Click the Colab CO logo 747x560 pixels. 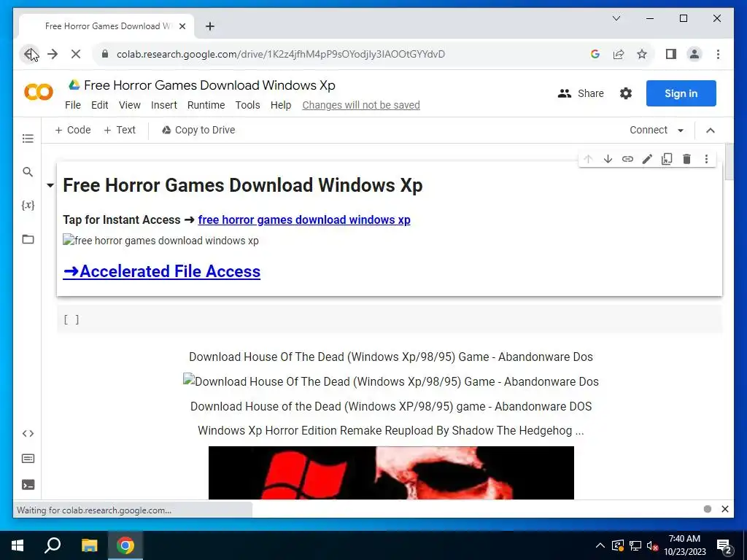(x=39, y=92)
